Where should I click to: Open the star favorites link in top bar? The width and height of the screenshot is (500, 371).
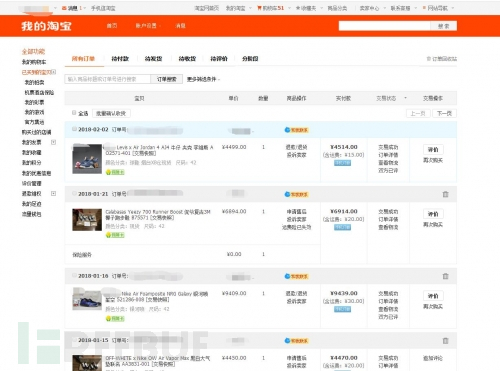click(x=306, y=8)
